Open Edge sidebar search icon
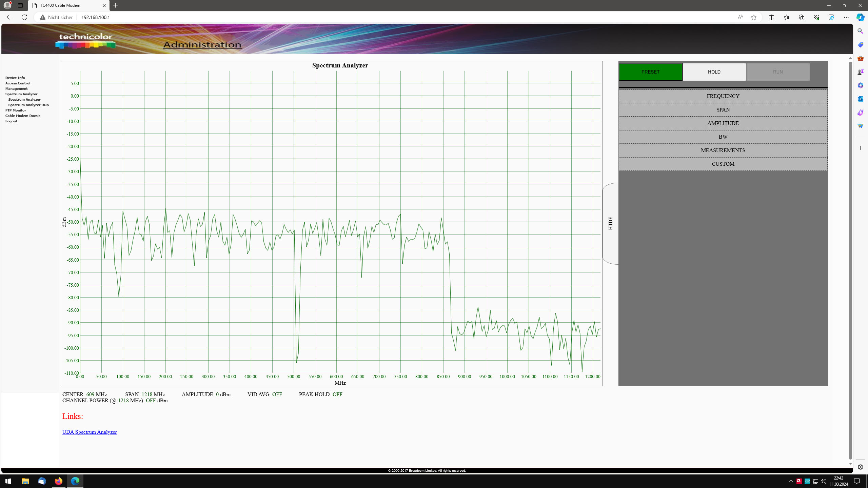The image size is (868, 488). 860,31
